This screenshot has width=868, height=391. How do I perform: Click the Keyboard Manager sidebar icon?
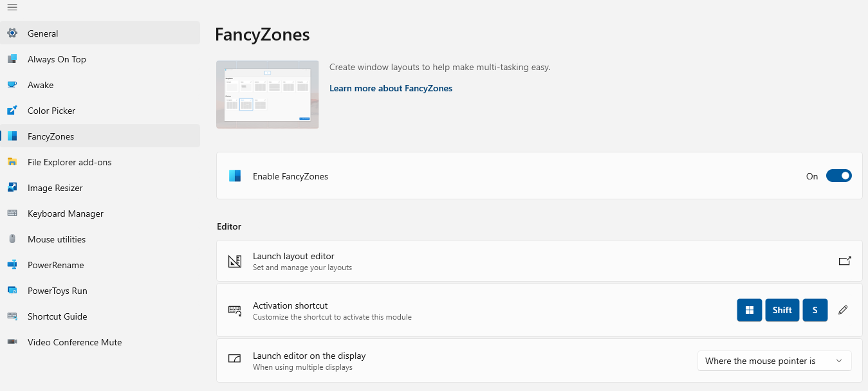click(12, 214)
